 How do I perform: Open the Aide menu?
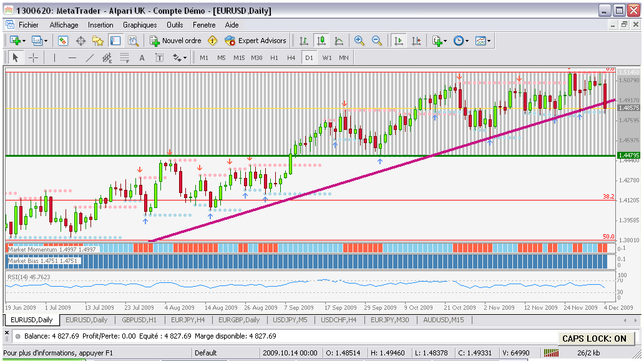pyautogui.click(x=232, y=25)
